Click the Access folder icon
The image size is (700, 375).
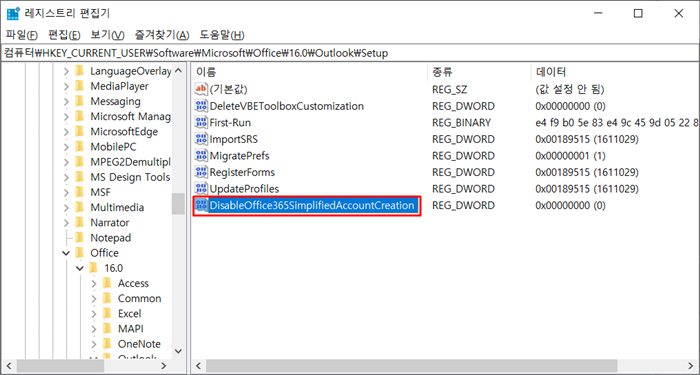pyautogui.click(x=107, y=283)
